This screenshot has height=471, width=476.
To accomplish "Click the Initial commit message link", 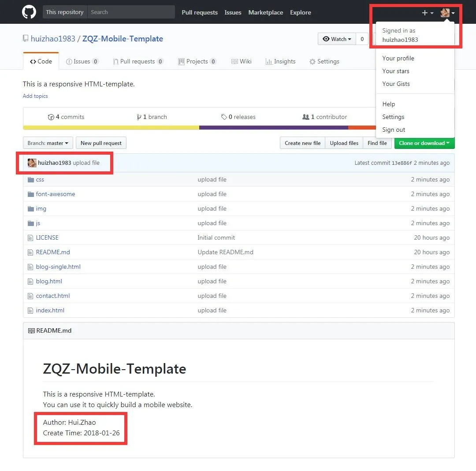I will pos(216,237).
